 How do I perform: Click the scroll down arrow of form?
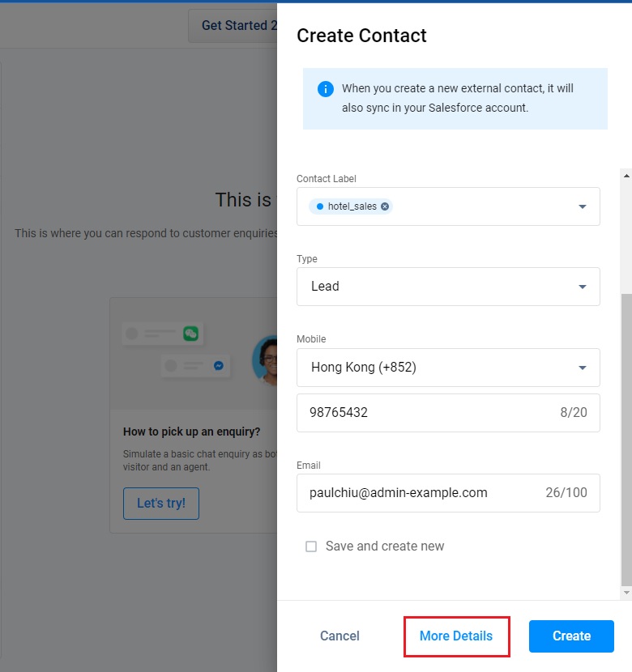(626, 593)
